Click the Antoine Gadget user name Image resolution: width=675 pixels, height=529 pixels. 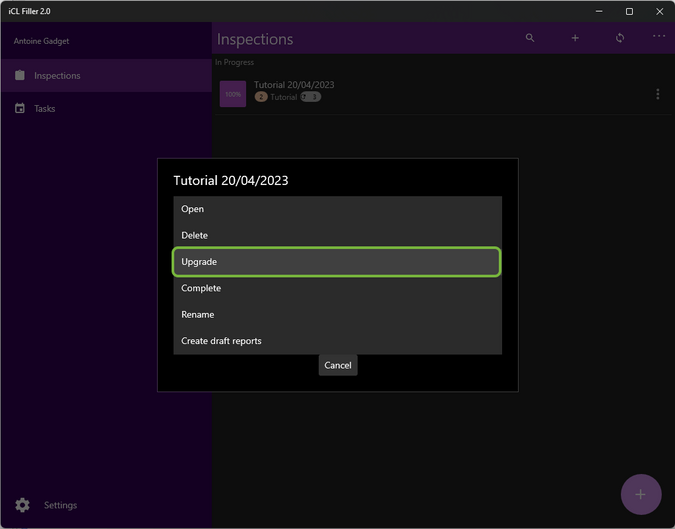[41, 41]
